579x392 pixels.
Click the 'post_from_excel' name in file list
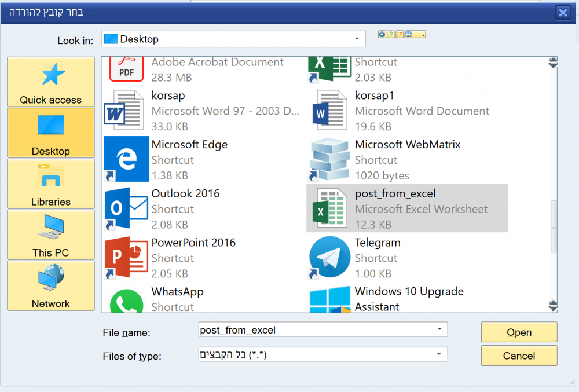click(395, 193)
